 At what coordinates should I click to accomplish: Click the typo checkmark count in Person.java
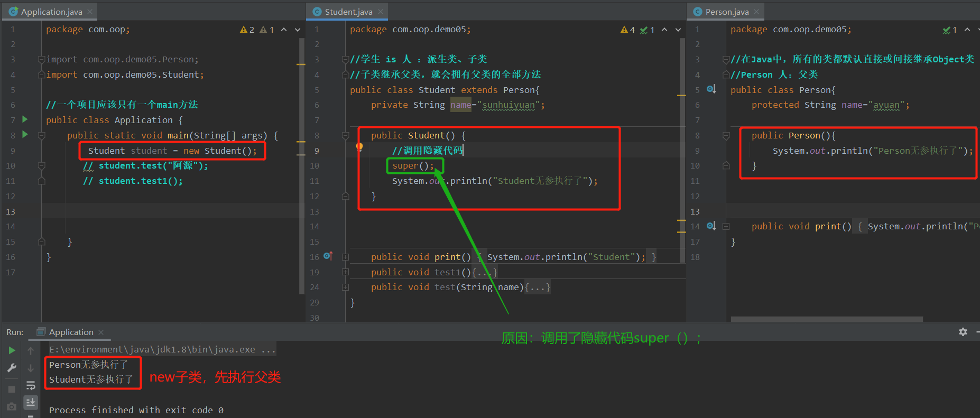coord(950,30)
